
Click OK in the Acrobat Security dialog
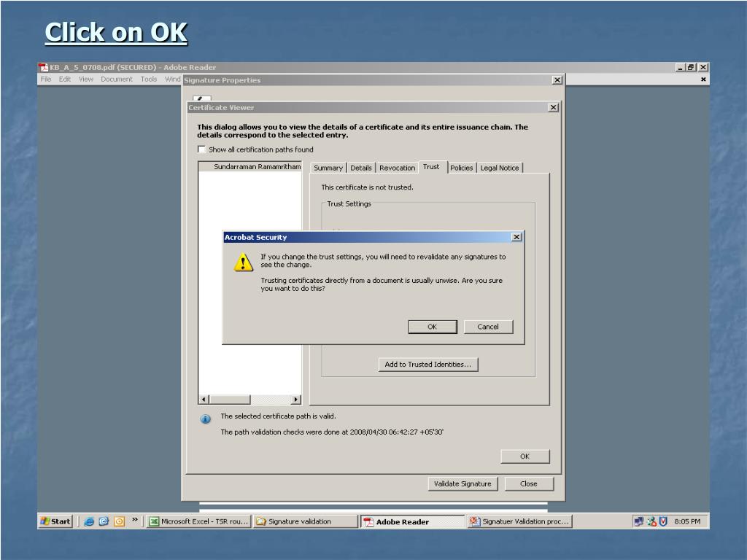pyautogui.click(x=432, y=327)
